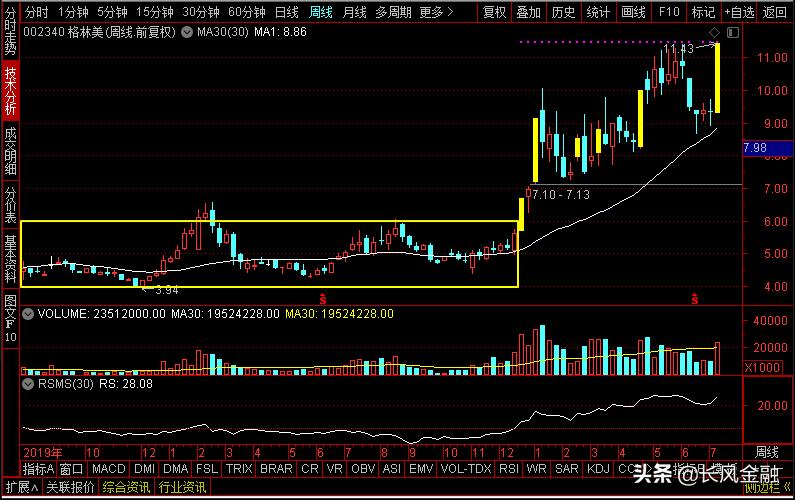Click the 复权 adjustment button

(494, 12)
